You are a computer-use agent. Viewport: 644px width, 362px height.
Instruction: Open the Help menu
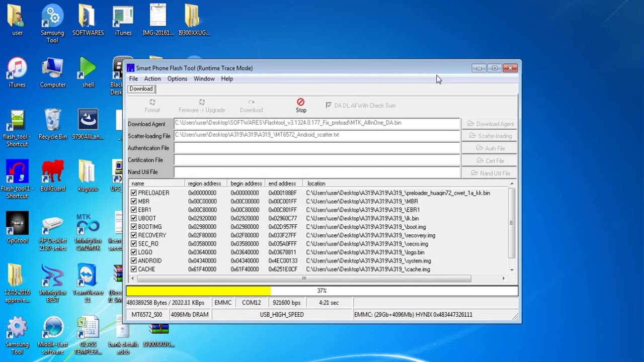[x=227, y=79]
